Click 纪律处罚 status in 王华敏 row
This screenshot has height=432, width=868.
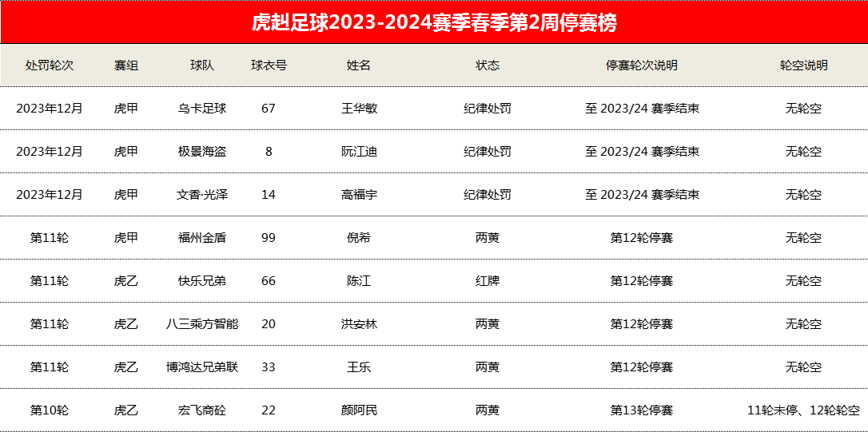coord(487,109)
